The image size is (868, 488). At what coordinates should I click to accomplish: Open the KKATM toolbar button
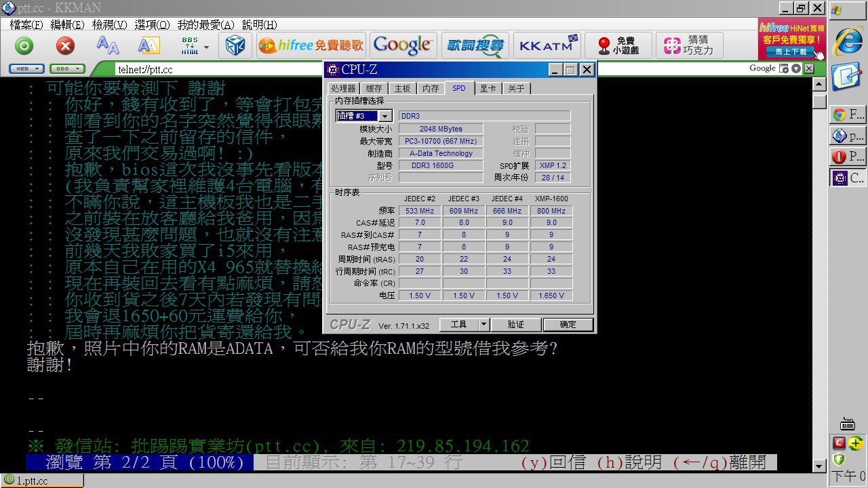(546, 45)
